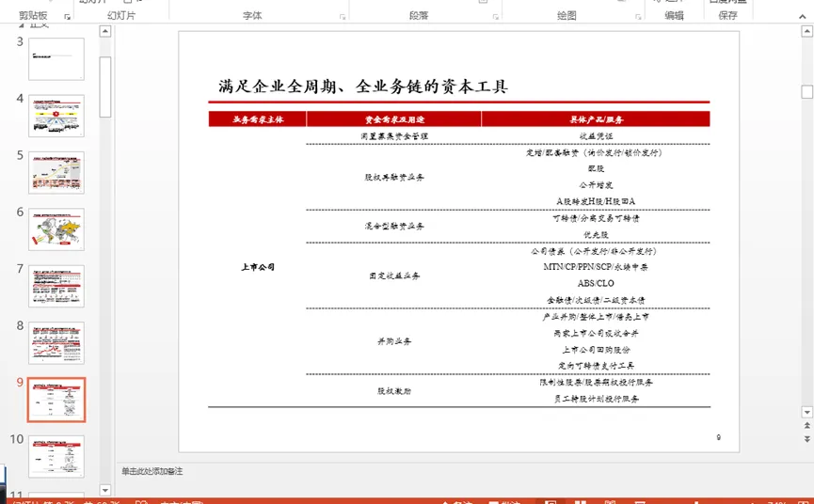Click 'A股转发H股/H股回A' text
This screenshot has width=814, height=504.
tap(596, 201)
